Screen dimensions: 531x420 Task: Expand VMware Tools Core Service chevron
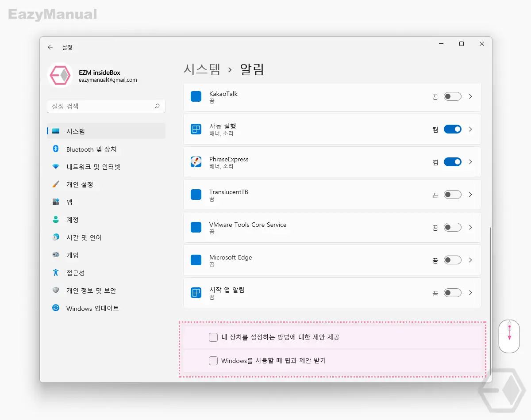coord(470,227)
